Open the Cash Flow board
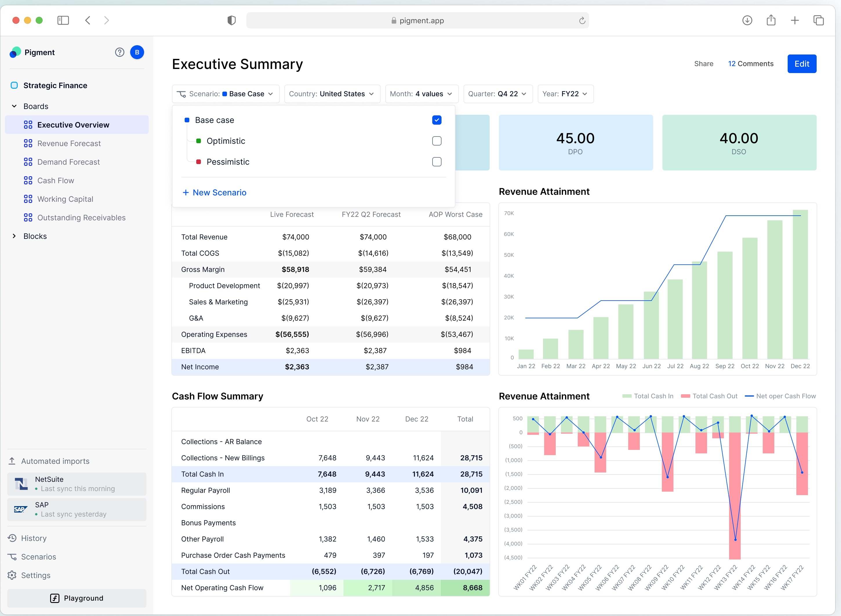 tap(56, 181)
